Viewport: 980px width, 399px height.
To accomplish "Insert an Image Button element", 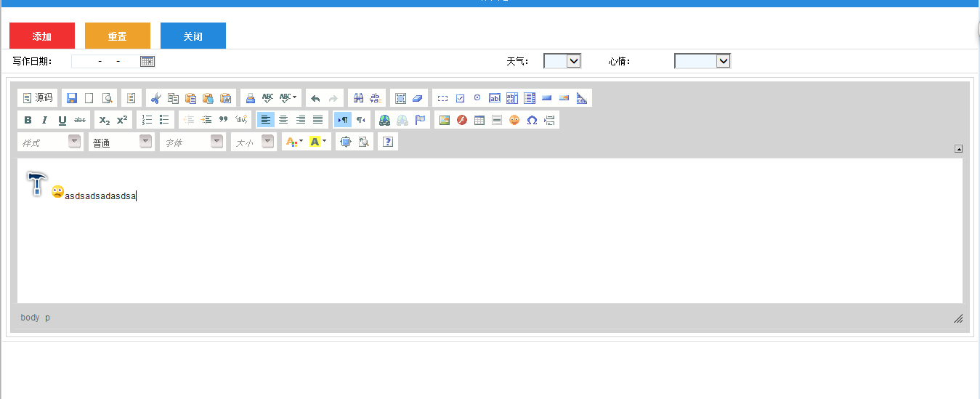I will pos(564,98).
